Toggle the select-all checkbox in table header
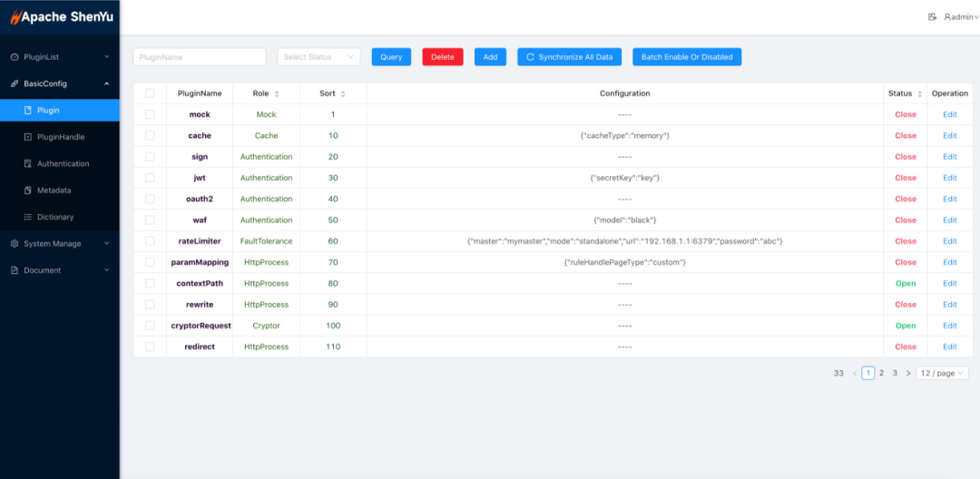 pyautogui.click(x=150, y=93)
